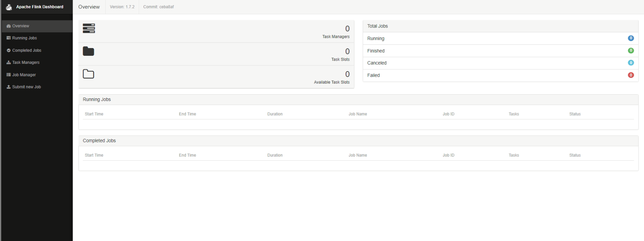Click the Completed Jobs checkmark icon
644x241 pixels.
[8, 51]
